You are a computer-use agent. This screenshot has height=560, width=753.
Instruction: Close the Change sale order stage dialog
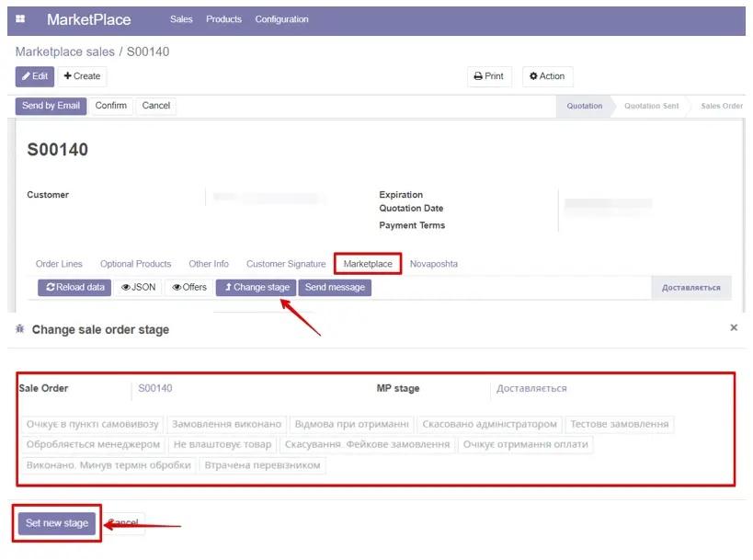(733, 326)
